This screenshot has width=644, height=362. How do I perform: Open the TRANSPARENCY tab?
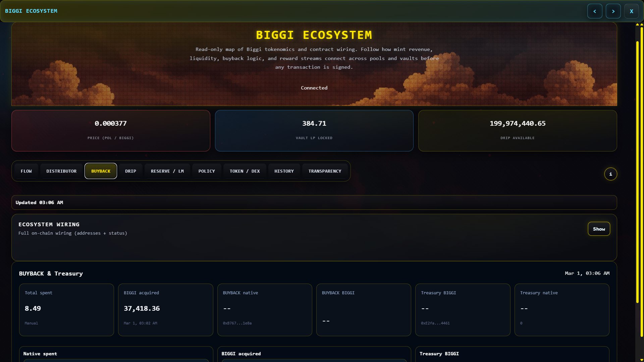tap(325, 171)
